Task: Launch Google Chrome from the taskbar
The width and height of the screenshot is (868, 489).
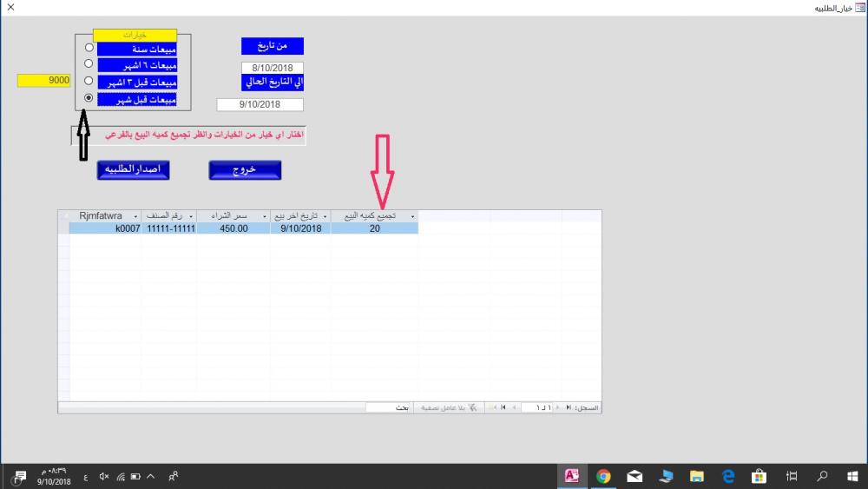Action: 603,476
